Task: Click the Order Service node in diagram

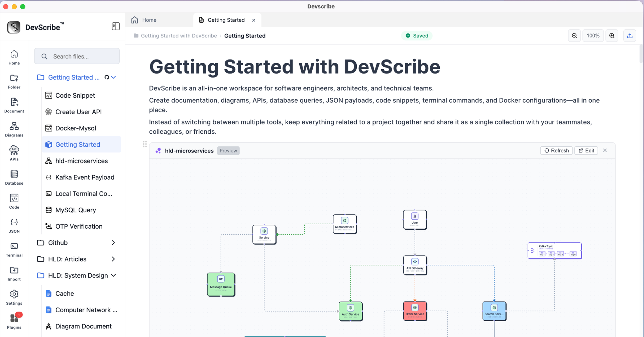Action: click(415, 311)
